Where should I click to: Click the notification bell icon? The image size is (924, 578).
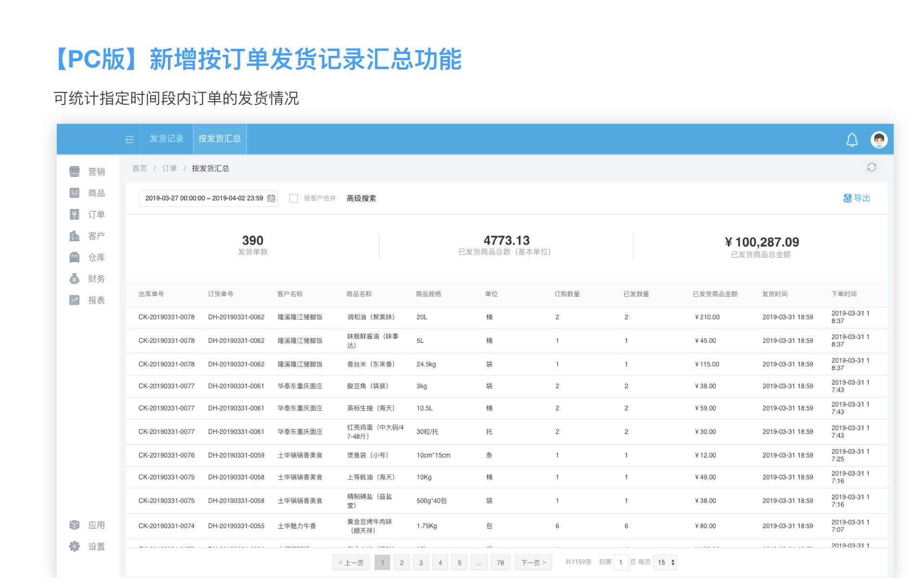click(x=852, y=140)
